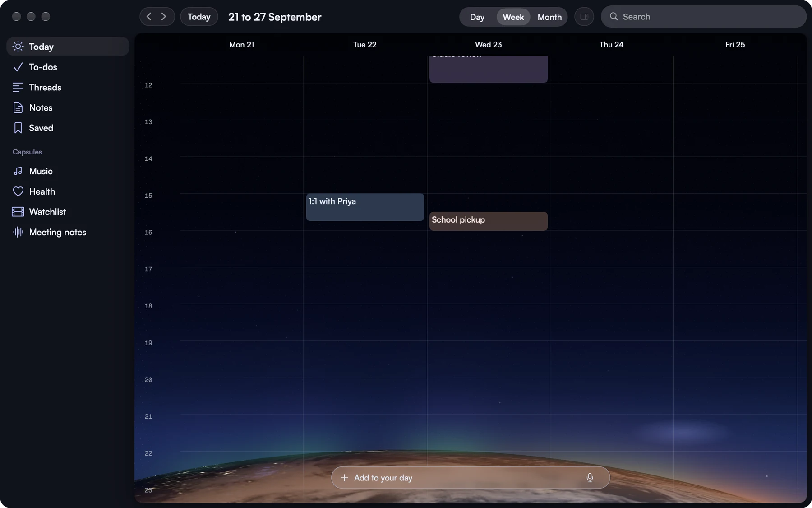This screenshot has height=508, width=812.
Task: Select the Thu 24 day header
Action: [x=612, y=45]
